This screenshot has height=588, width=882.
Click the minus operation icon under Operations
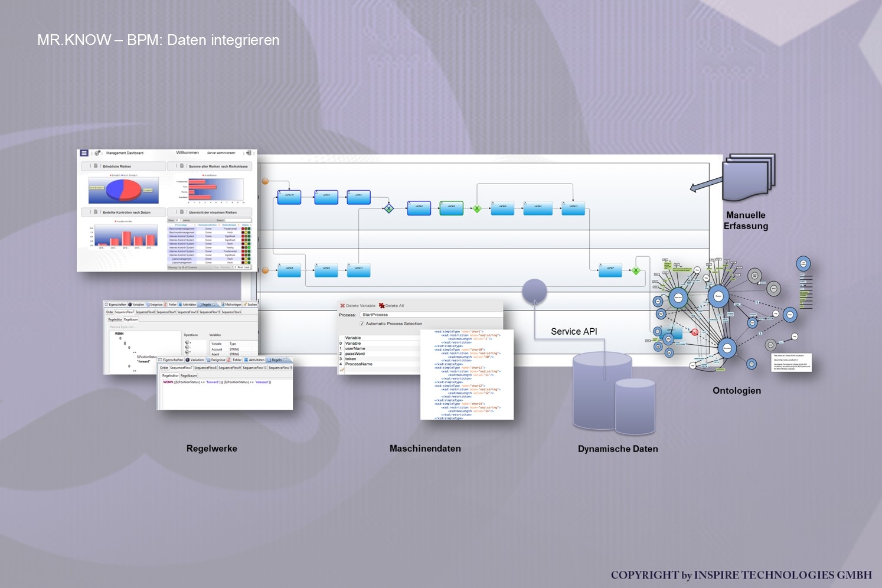[x=188, y=347]
